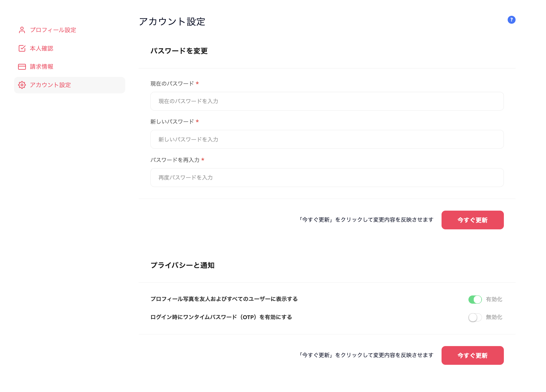Click the 有効化 label beside the profile photo toggle
546x392 pixels.
tap(494, 299)
